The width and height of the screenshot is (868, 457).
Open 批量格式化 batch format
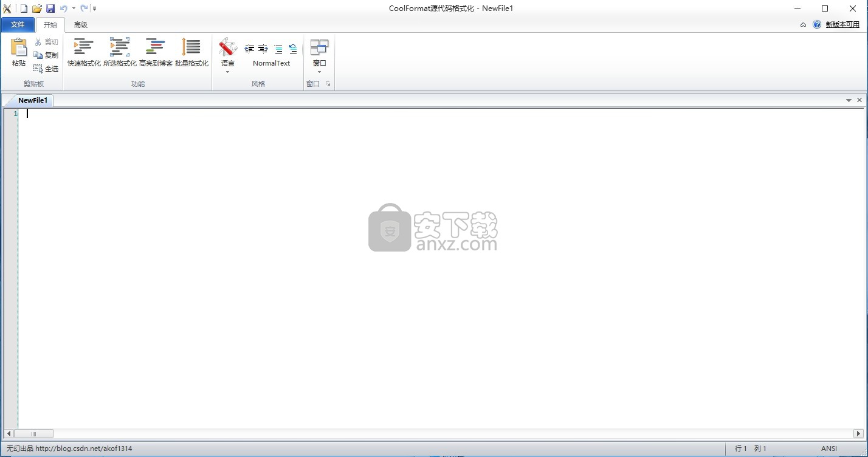click(x=191, y=52)
